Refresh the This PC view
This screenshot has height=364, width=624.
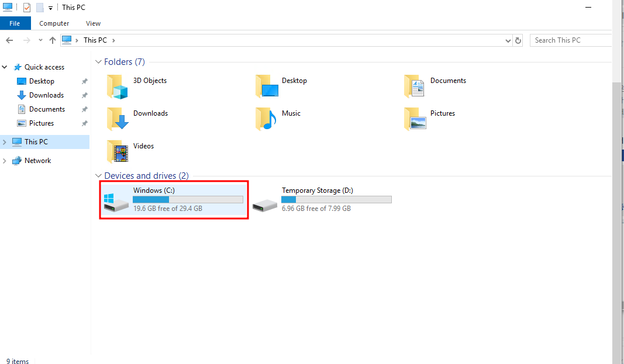tap(518, 40)
